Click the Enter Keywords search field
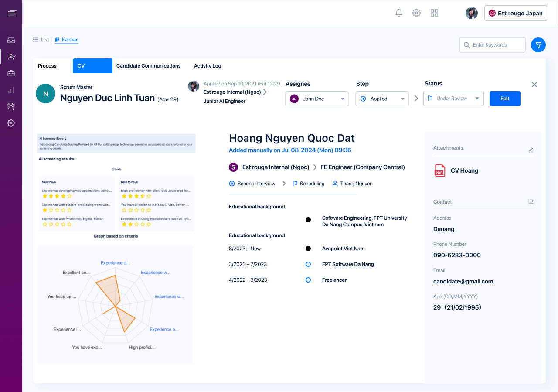 [492, 45]
